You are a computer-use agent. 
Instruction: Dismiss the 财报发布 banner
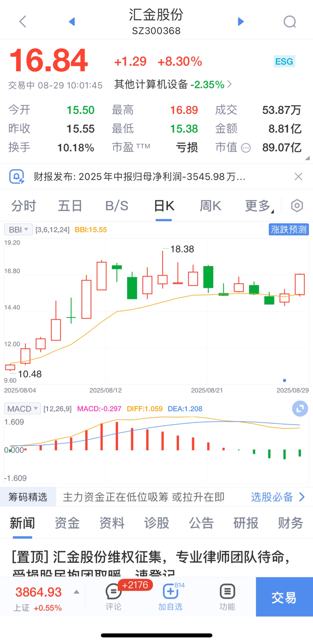(x=298, y=177)
